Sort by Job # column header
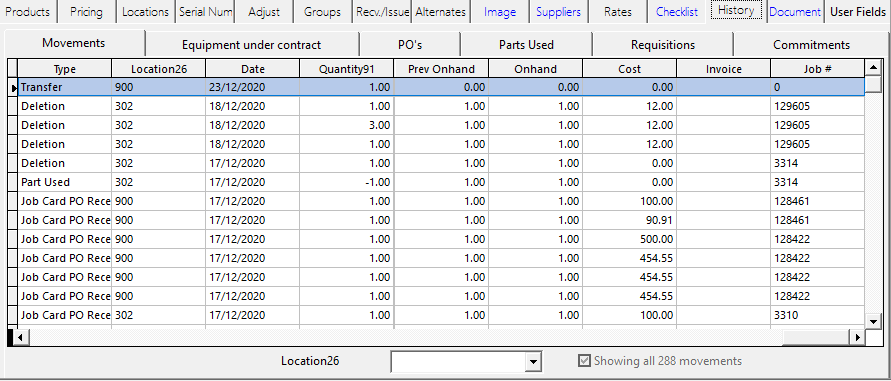The height and width of the screenshot is (381, 891). (x=818, y=69)
